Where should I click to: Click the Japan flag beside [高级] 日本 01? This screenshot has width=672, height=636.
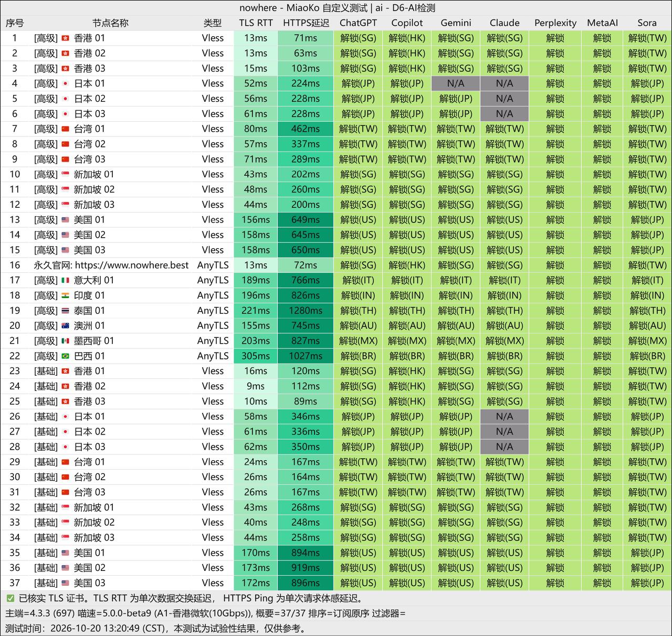click(66, 83)
